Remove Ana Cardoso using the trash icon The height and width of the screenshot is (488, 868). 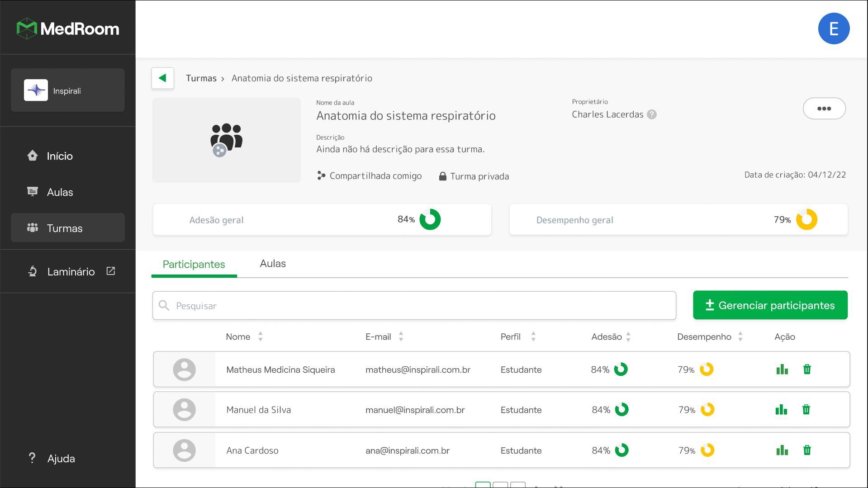coord(807,450)
